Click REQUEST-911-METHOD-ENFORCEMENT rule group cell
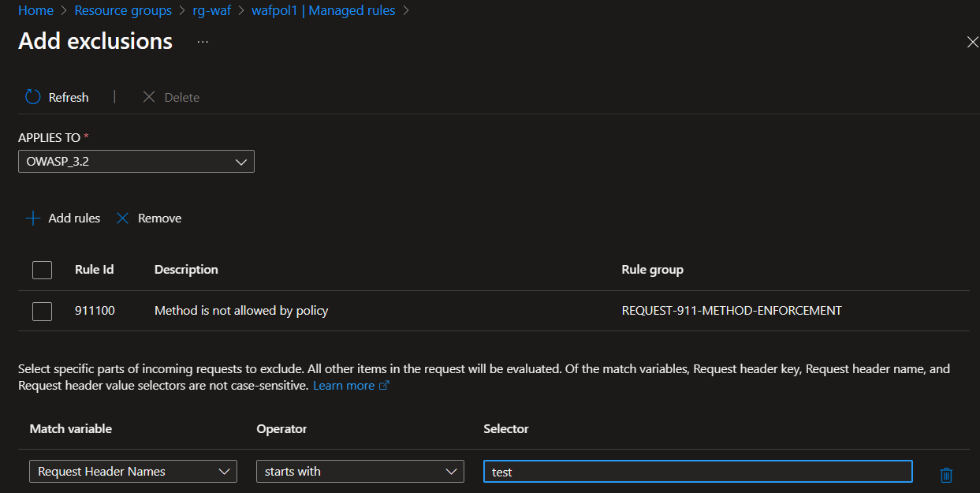The image size is (980, 493). coord(732,311)
